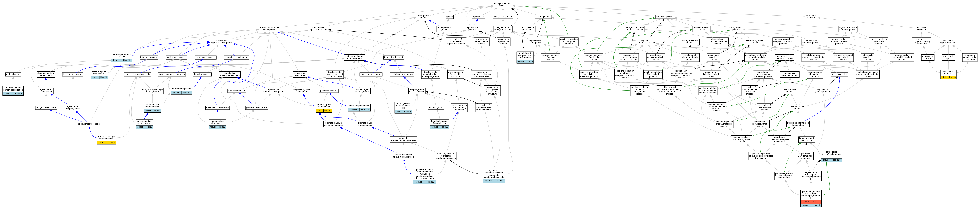The width and height of the screenshot is (980, 209).
Task: Select the "nucleic acid-templated transcription" node
Action: click(798, 124)
